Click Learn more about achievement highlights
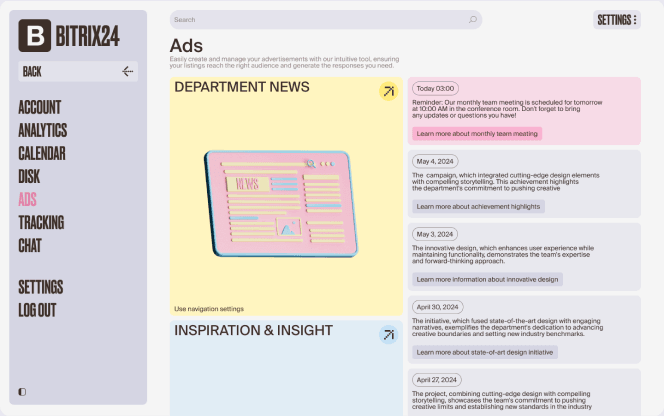The image size is (664, 416). pos(479,206)
